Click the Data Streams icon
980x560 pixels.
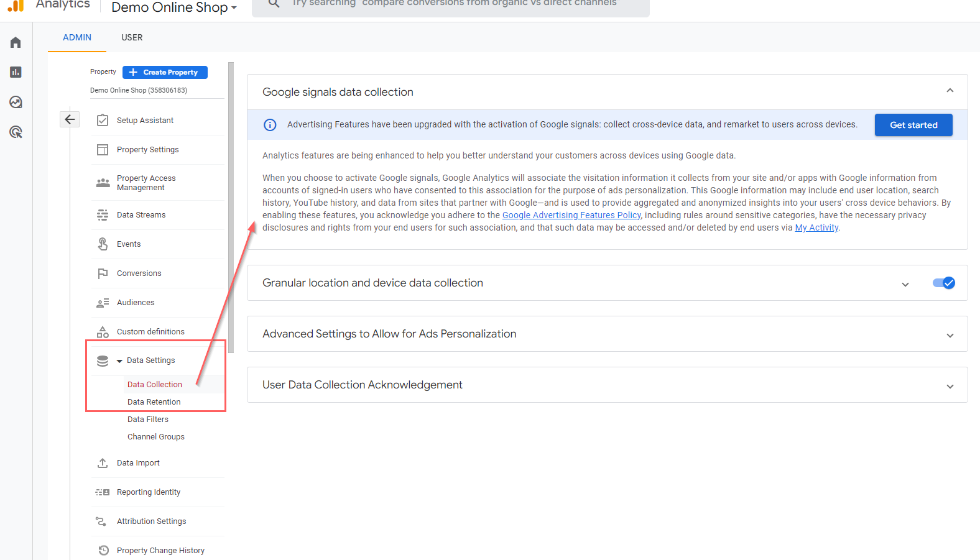(103, 215)
